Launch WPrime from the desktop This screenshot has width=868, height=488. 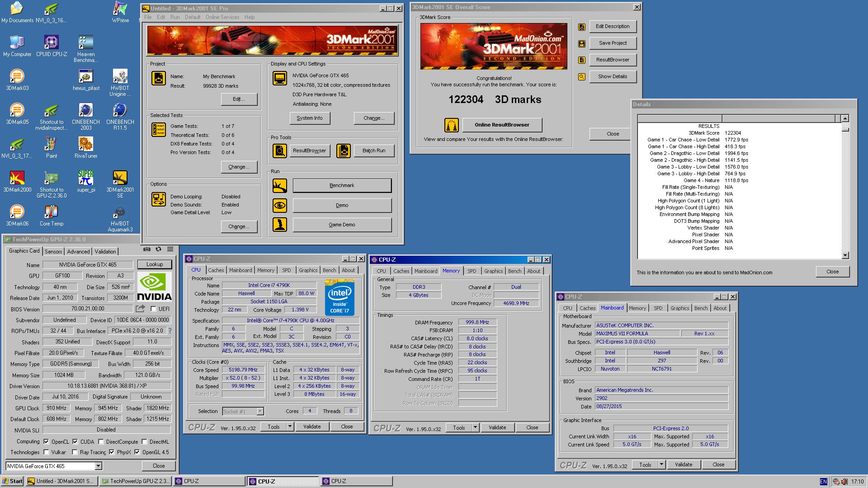click(x=120, y=12)
